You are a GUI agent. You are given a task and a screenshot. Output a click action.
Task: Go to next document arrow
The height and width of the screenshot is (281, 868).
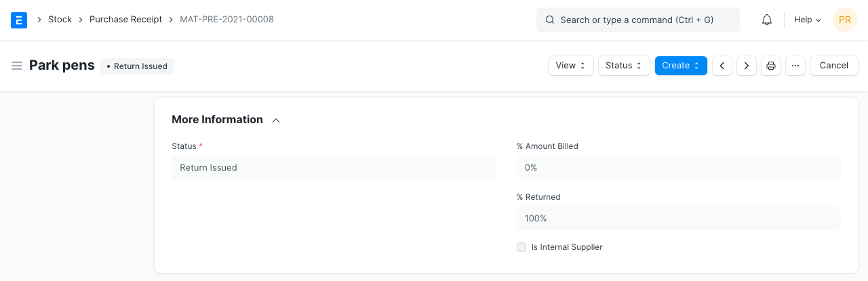pyautogui.click(x=747, y=66)
